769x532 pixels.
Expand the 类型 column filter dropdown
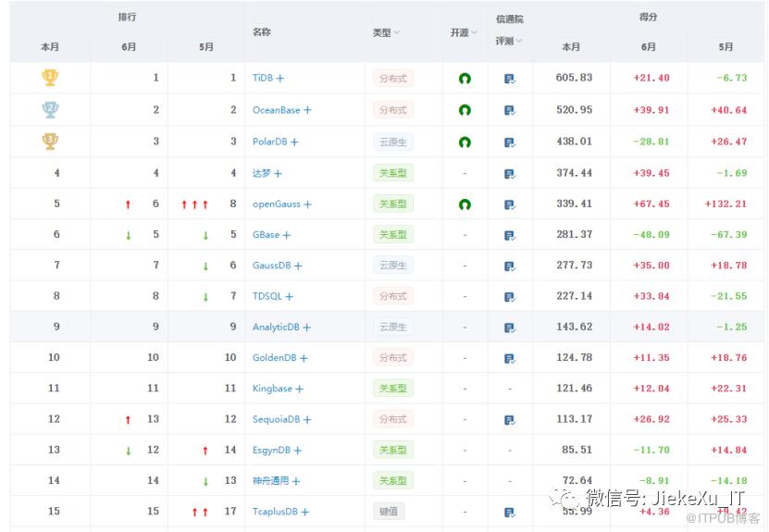(x=397, y=33)
